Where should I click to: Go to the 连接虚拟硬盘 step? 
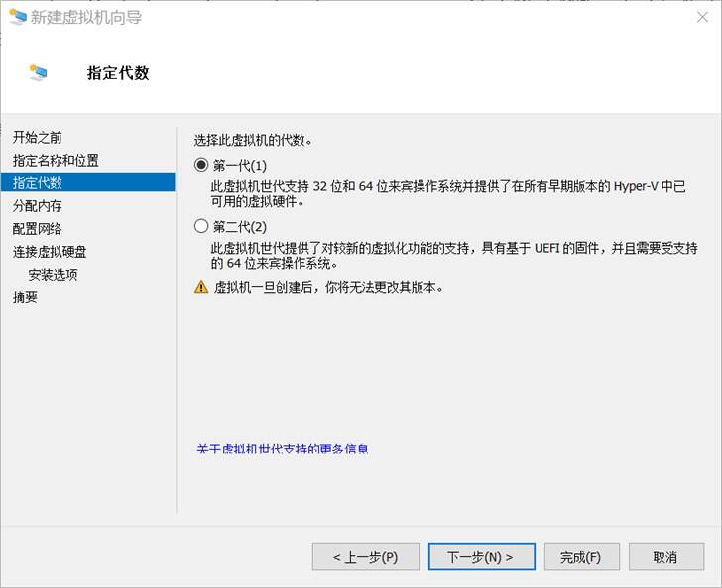tap(50, 252)
